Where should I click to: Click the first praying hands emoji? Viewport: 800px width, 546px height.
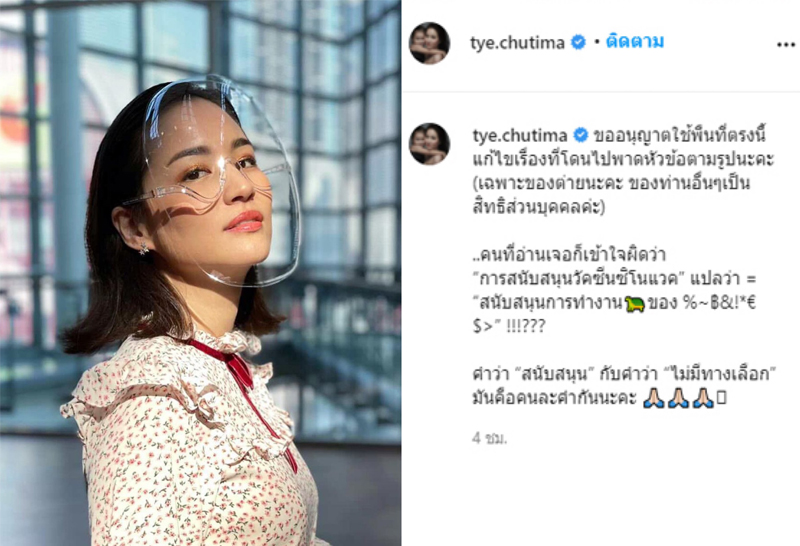click(654, 397)
